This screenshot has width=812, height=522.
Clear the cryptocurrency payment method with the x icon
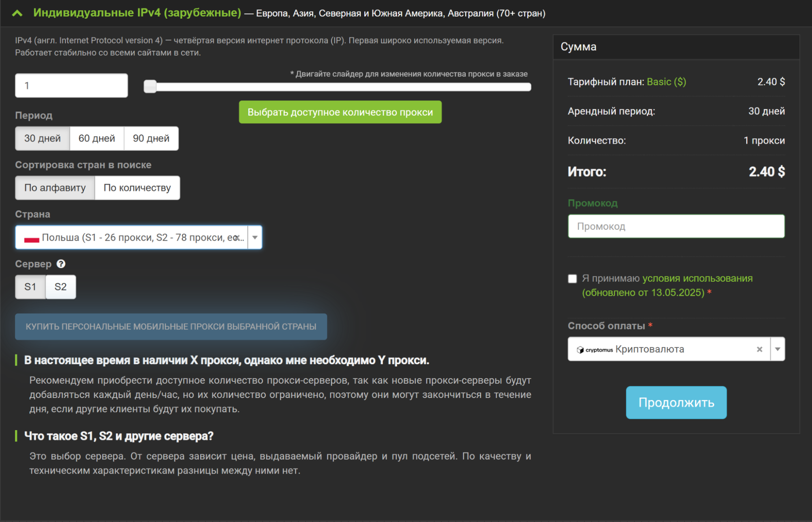(x=759, y=349)
